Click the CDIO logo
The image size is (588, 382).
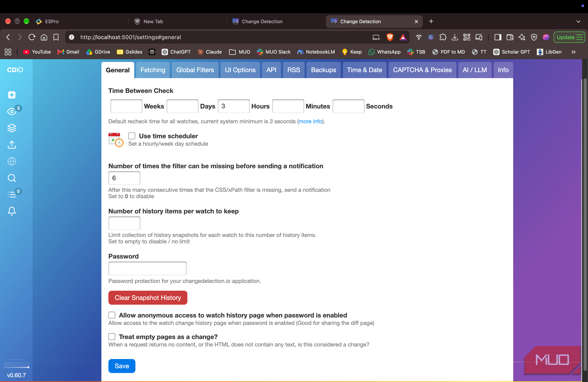click(15, 70)
